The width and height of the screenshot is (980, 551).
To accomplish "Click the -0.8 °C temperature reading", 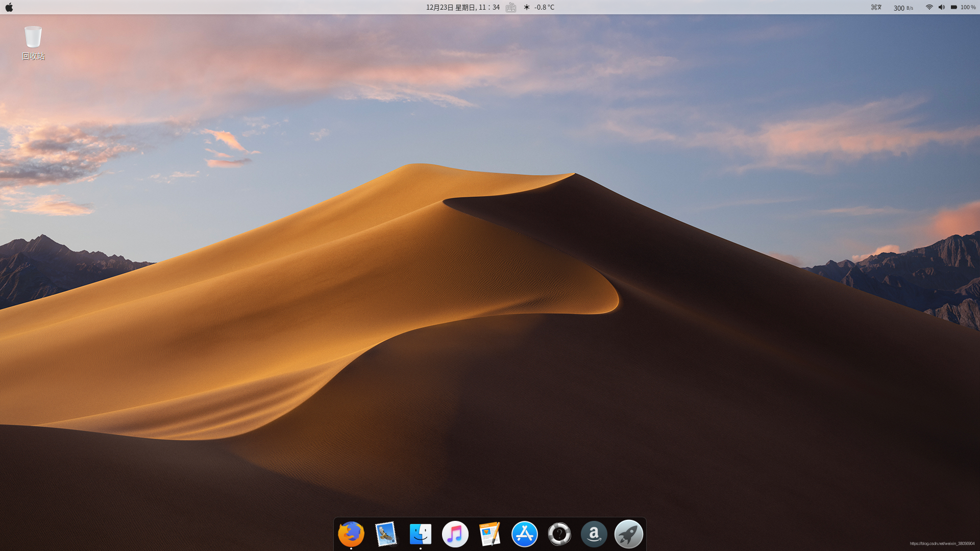I will [x=544, y=7].
